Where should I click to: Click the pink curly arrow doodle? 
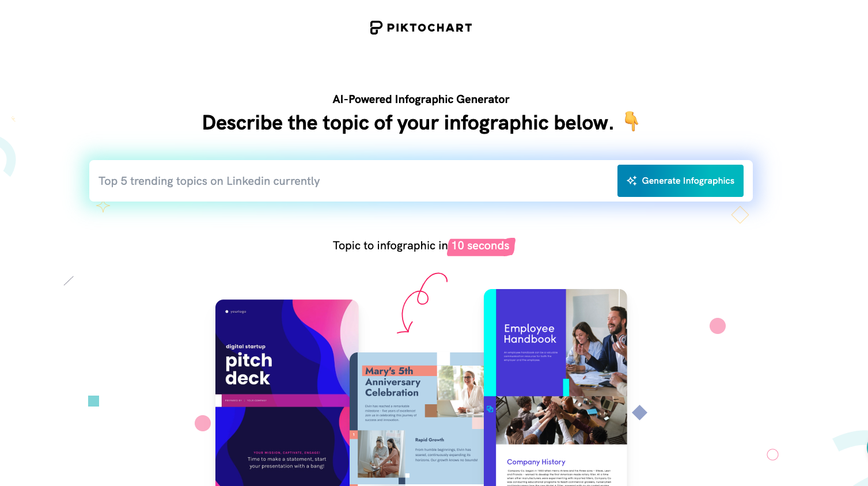[422, 302]
